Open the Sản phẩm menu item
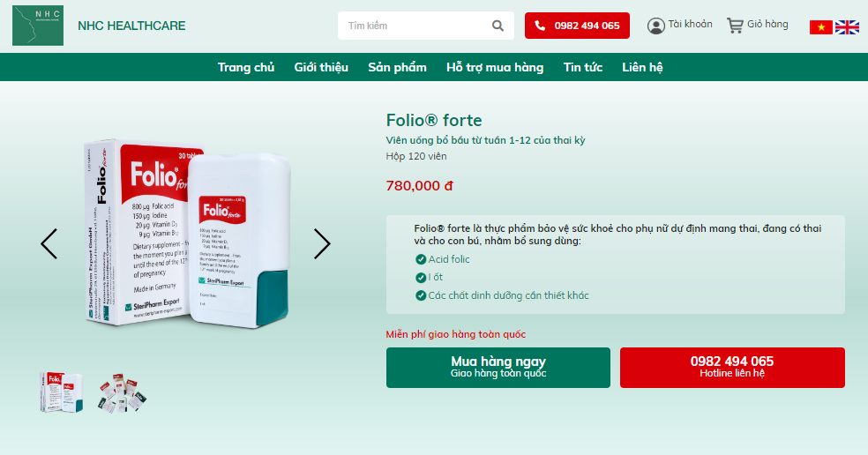Viewport: 868px width, 455px height. (397, 67)
